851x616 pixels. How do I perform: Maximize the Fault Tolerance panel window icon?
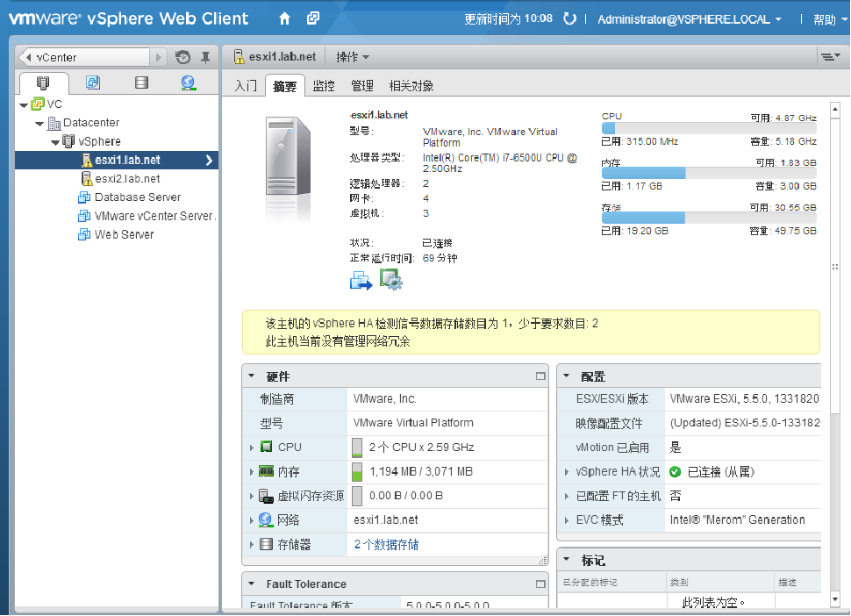pyautogui.click(x=540, y=584)
